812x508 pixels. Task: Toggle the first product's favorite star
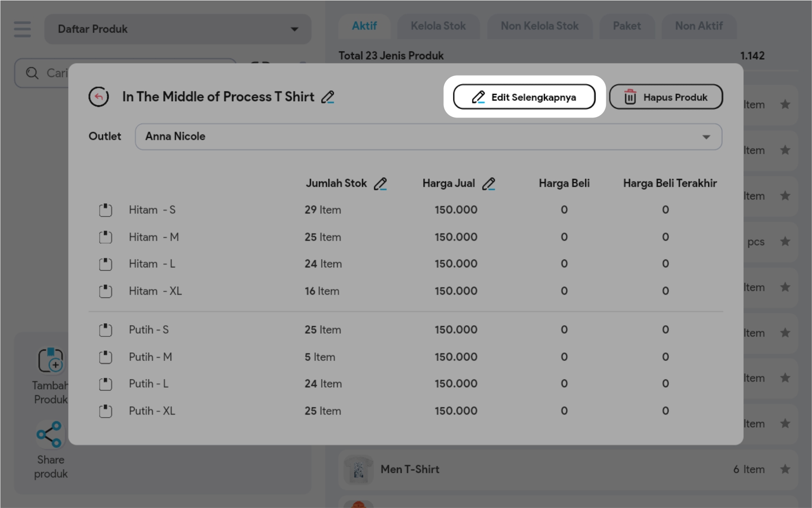(x=785, y=104)
